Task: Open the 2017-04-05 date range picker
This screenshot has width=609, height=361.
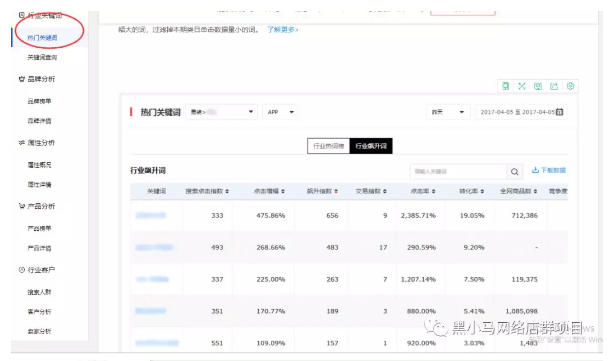Action: (521, 112)
